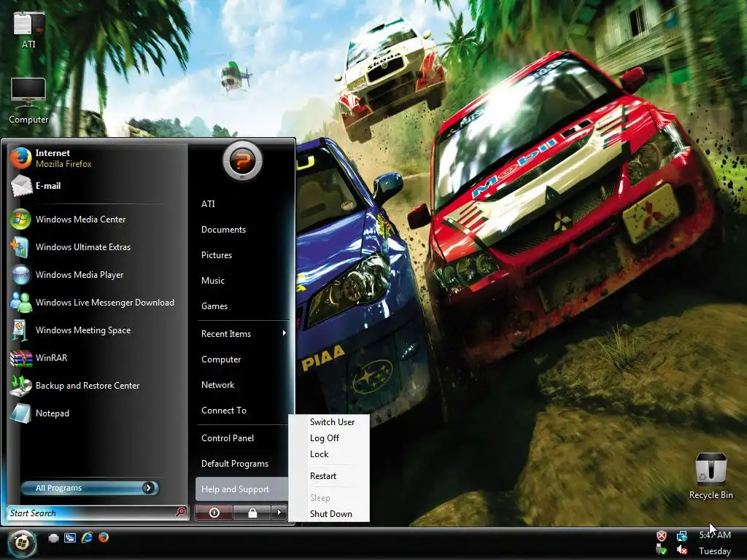Screen dimensions: 747x560
Task: Click the Start orb button
Action: pos(21,542)
